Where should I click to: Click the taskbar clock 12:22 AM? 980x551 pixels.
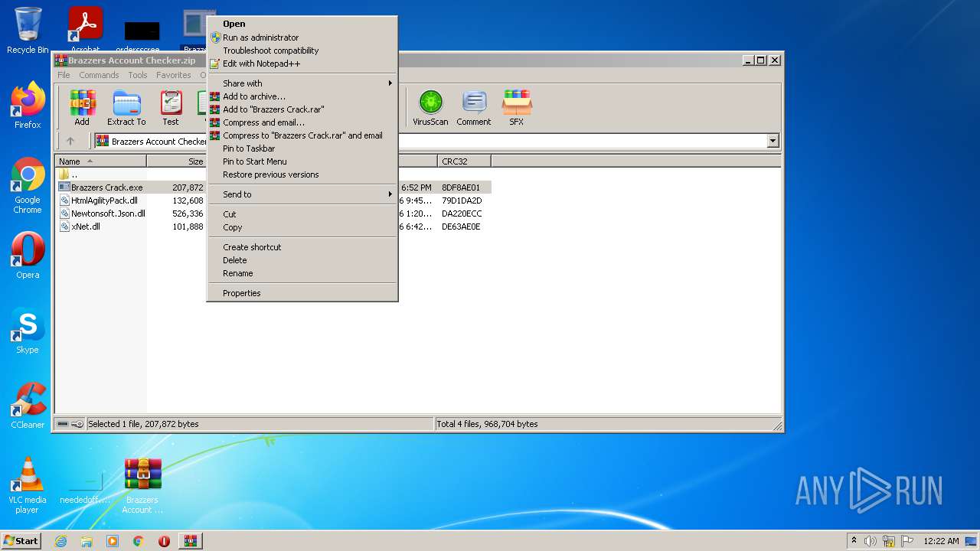pos(941,541)
